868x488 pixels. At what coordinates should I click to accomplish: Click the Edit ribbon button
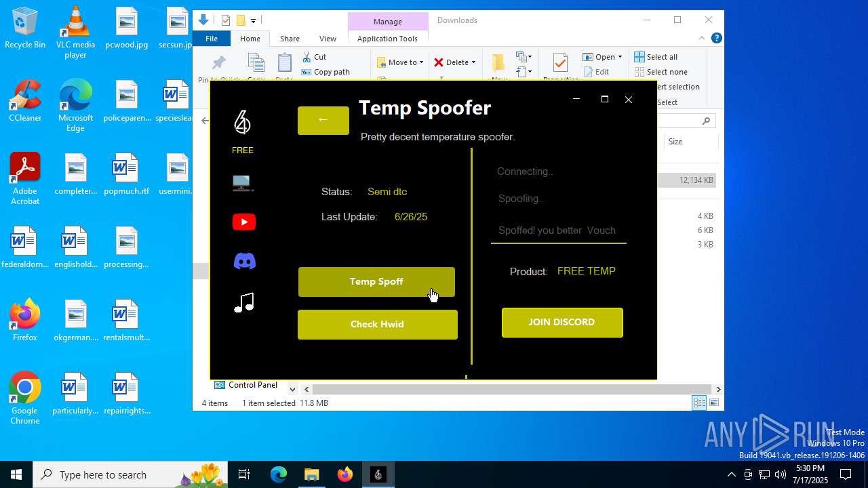point(596,72)
